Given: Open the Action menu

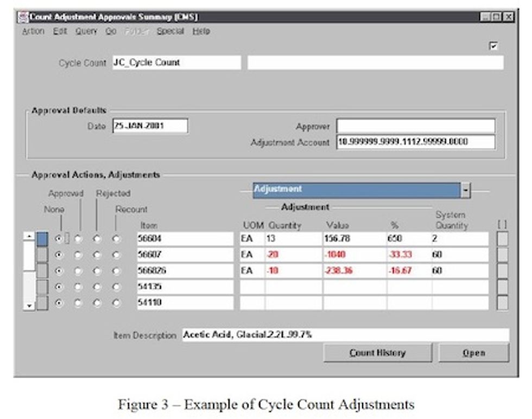Looking at the screenshot, I should point(33,32).
